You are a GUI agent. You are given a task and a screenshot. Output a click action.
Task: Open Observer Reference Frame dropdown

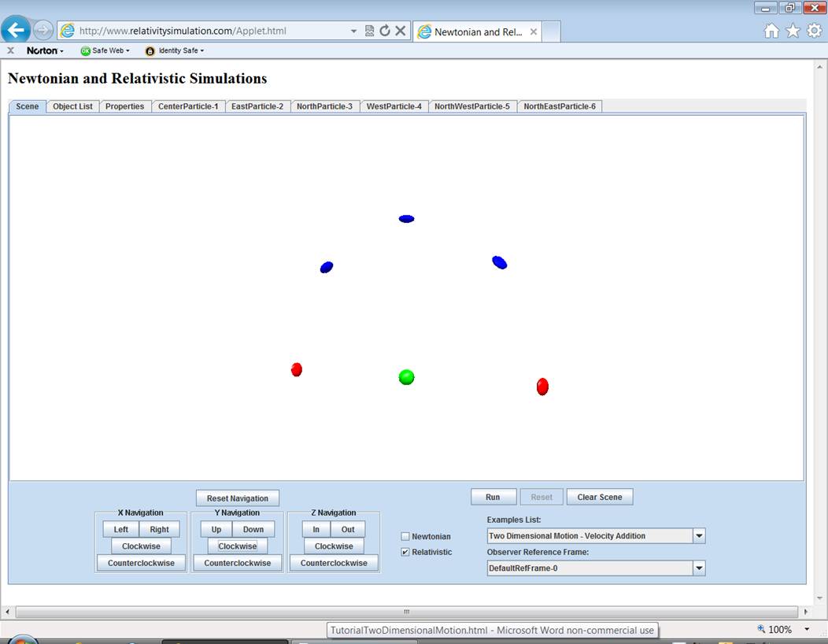(x=698, y=568)
